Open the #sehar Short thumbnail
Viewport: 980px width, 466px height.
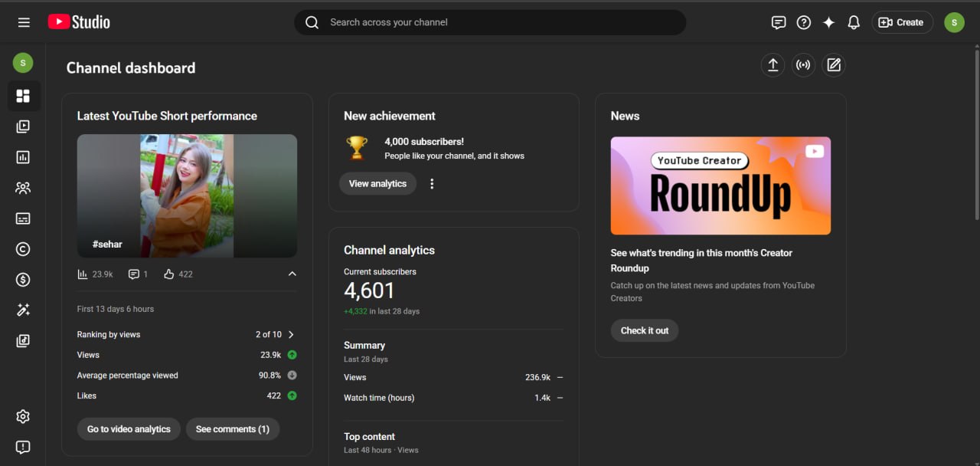pyautogui.click(x=187, y=196)
